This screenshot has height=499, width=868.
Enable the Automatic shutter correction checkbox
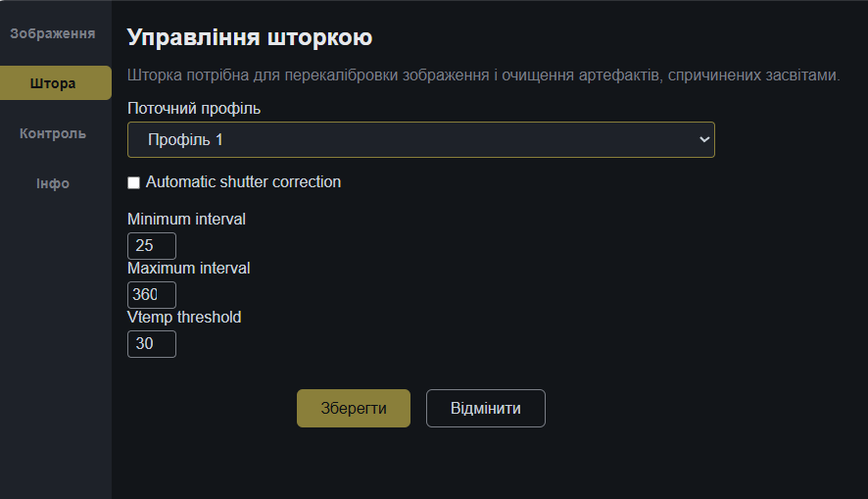click(134, 182)
